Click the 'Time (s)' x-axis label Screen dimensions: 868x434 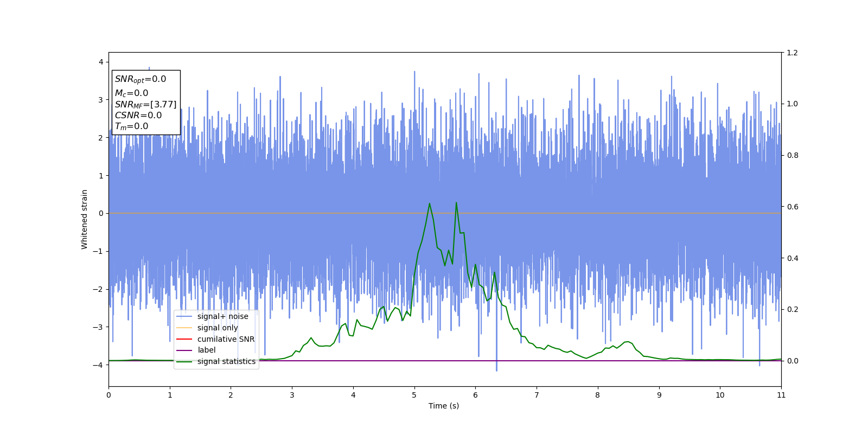click(x=444, y=406)
